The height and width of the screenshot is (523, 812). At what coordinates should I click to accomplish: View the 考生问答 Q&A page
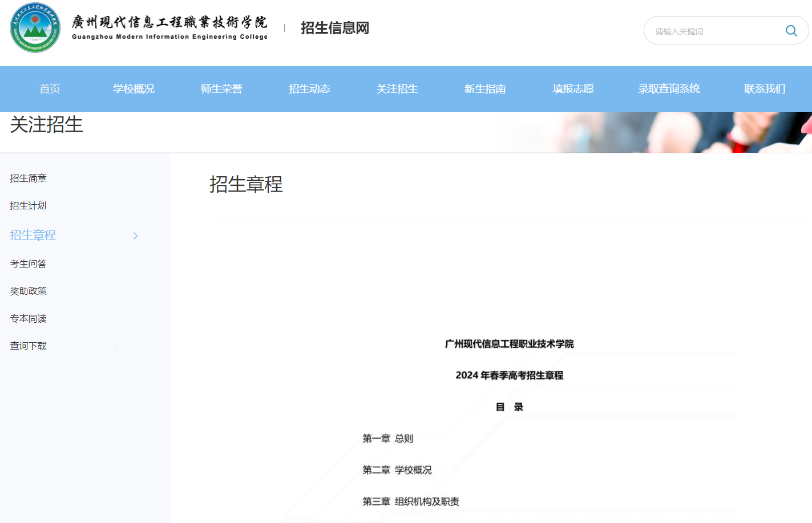(x=28, y=263)
